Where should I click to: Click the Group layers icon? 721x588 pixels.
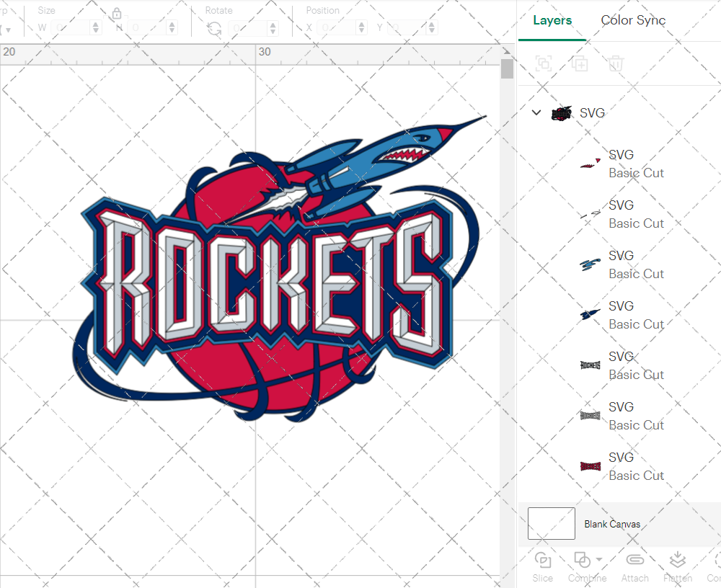(544, 63)
